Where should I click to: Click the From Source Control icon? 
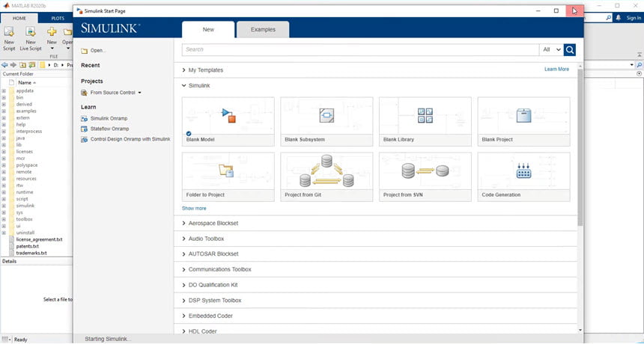(84, 93)
